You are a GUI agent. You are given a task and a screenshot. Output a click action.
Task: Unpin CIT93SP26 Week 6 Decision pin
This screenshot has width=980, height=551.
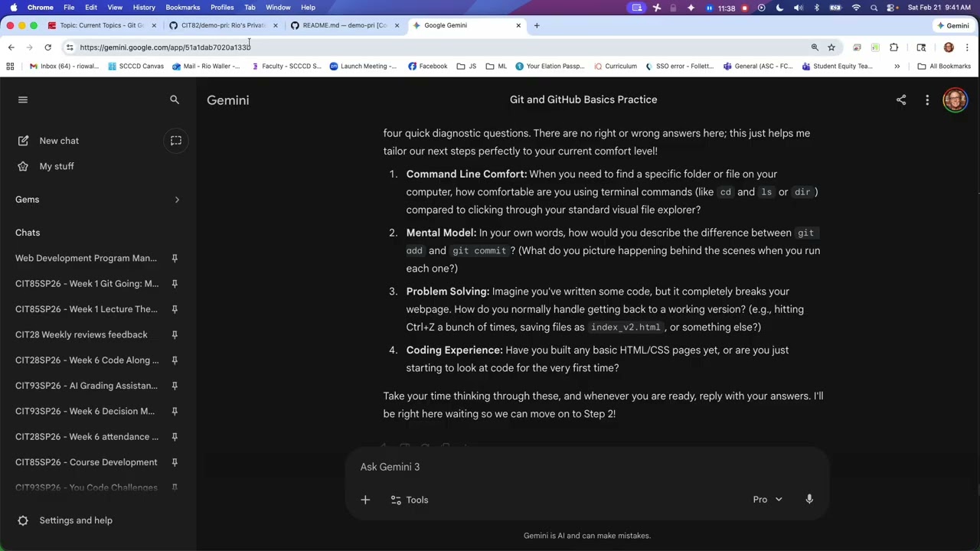coord(175,412)
